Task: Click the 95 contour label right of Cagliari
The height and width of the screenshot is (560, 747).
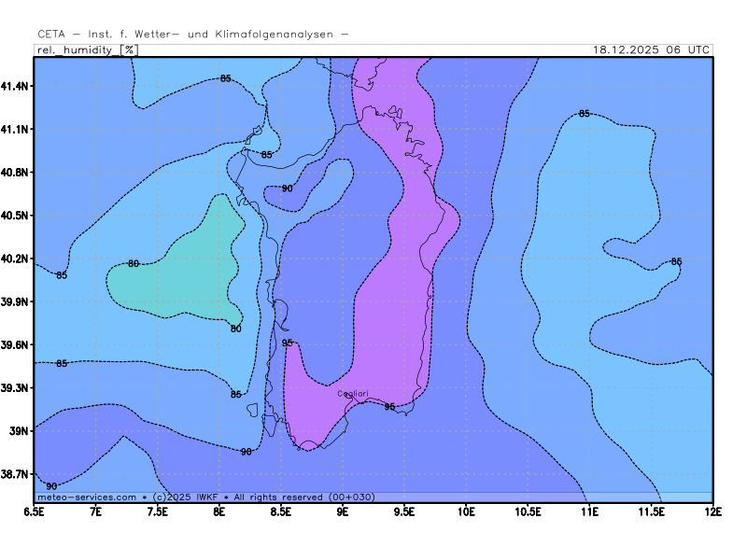Action: [x=389, y=407]
